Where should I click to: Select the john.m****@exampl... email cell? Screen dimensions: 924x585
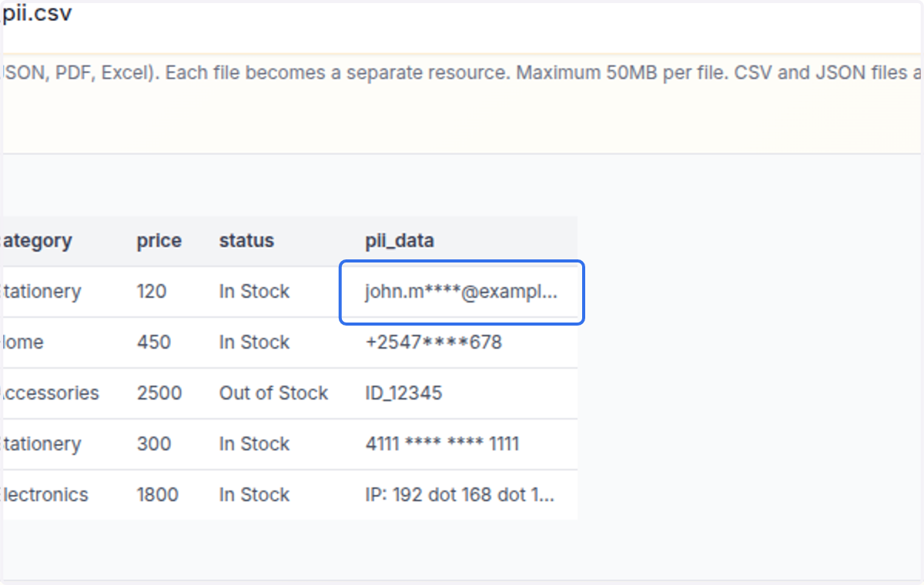click(x=463, y=292)
